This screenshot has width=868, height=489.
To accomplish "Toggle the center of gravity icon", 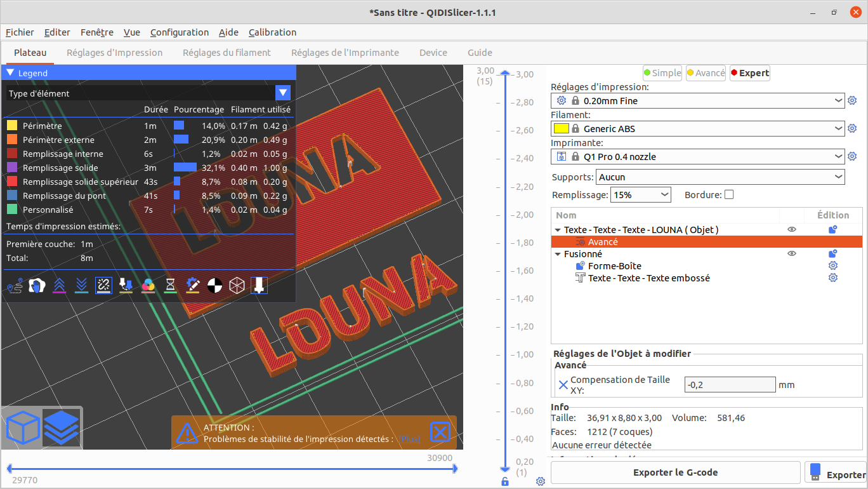I will click(215, 286).
